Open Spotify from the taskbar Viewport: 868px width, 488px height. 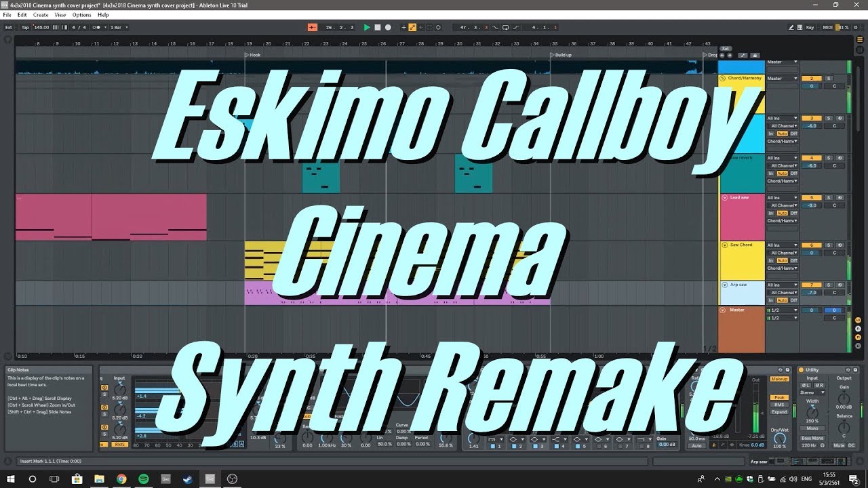click(144, 479)
